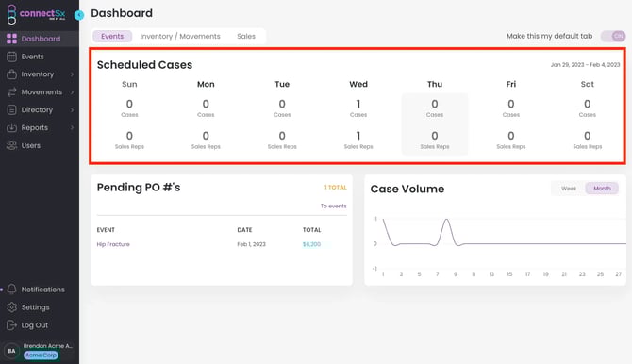Expand the Reports submenu chevron

tap(72, 128)
